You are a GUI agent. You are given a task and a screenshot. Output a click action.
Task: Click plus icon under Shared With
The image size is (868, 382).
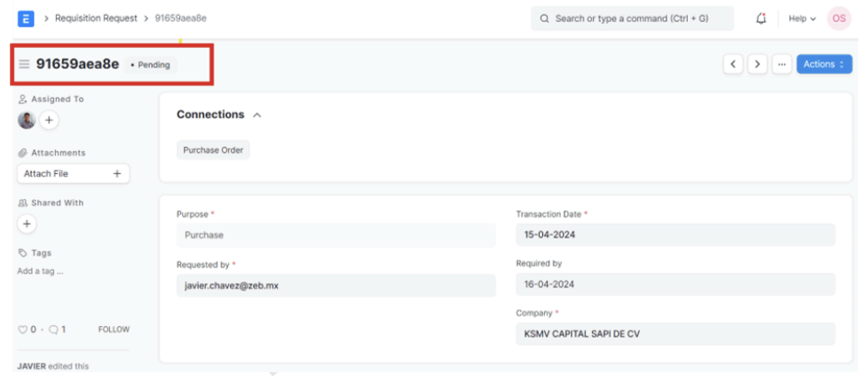click(27, 224)
